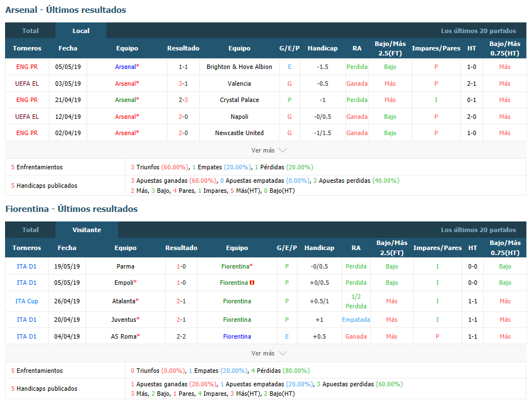Click the 2-1 result at Atalanta
The width and height of the screenshot is (532, 402).
click(181, 301)
